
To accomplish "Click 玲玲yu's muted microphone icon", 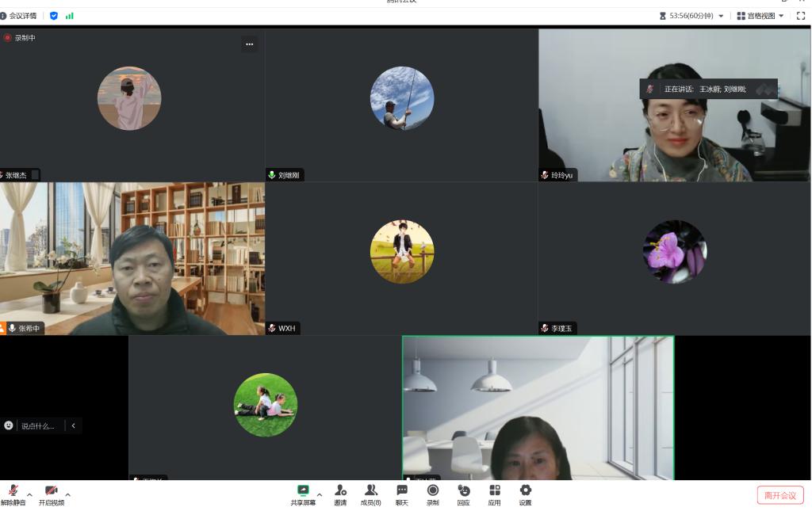I will point(545,175).
